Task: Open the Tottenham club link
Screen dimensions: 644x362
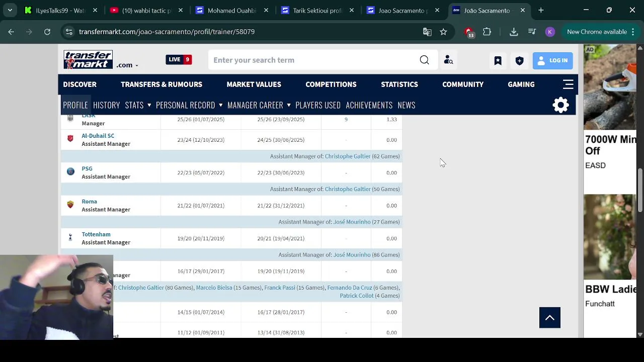Action: [x=96, y=234]
